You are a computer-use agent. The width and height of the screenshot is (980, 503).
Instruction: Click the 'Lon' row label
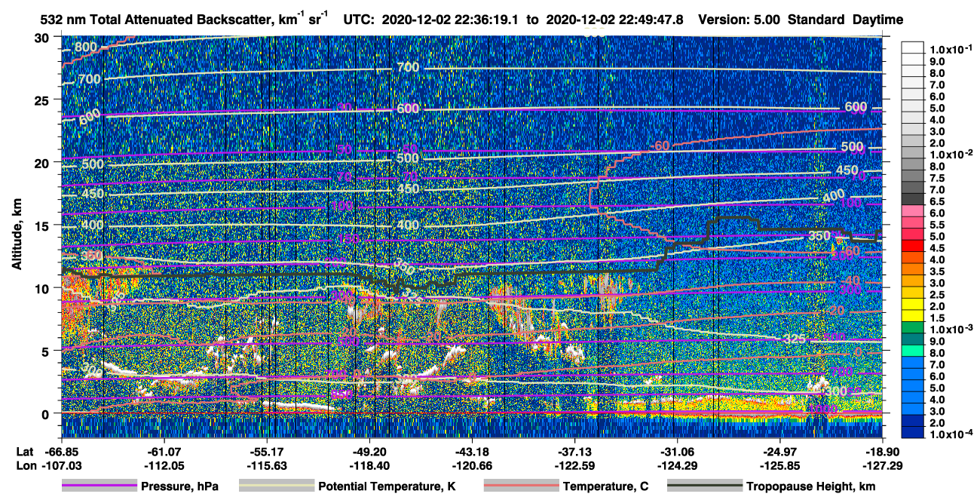[25, 465]
